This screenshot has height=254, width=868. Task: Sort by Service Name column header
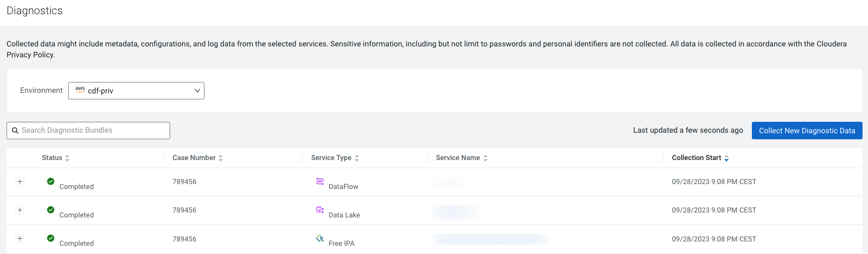462,158
